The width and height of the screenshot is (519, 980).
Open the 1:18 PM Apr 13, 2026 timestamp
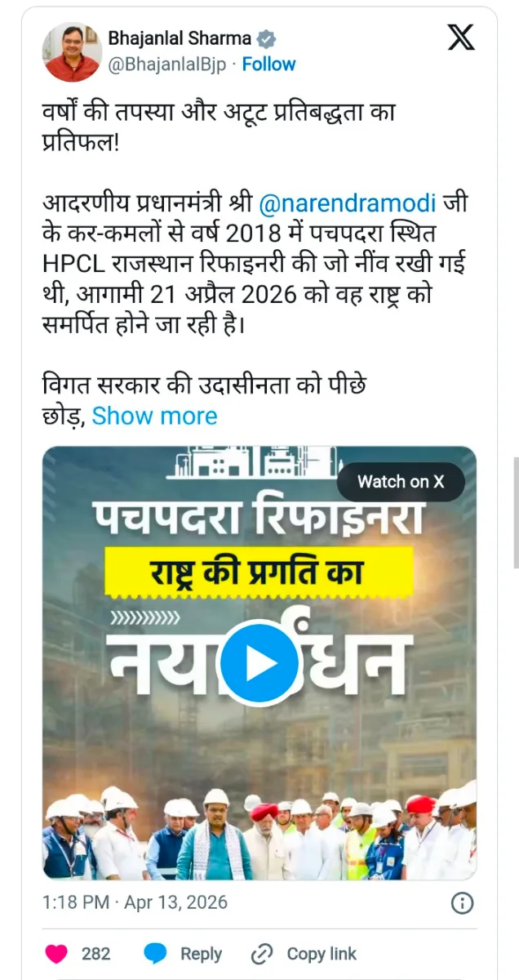point(135,902)
